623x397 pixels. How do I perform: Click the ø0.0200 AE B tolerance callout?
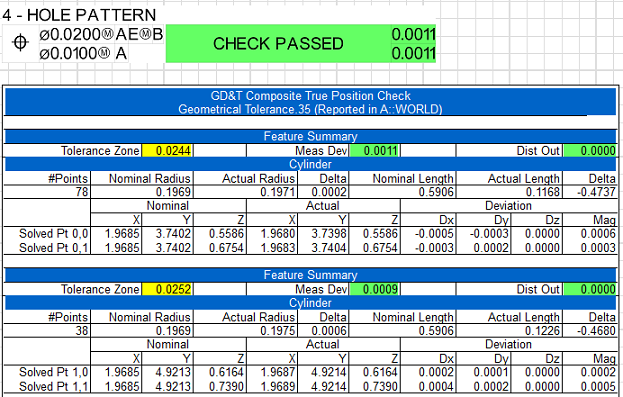pos(101,35)
